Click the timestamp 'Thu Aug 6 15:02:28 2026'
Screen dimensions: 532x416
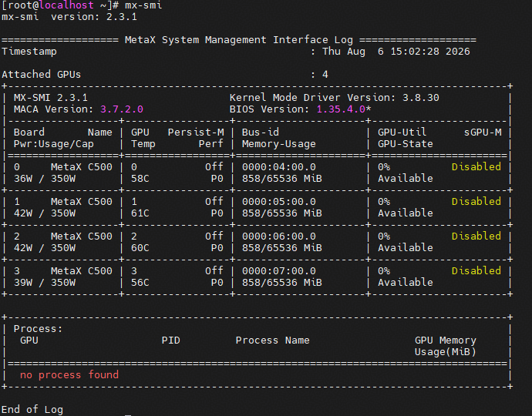(x=396, y=51)
